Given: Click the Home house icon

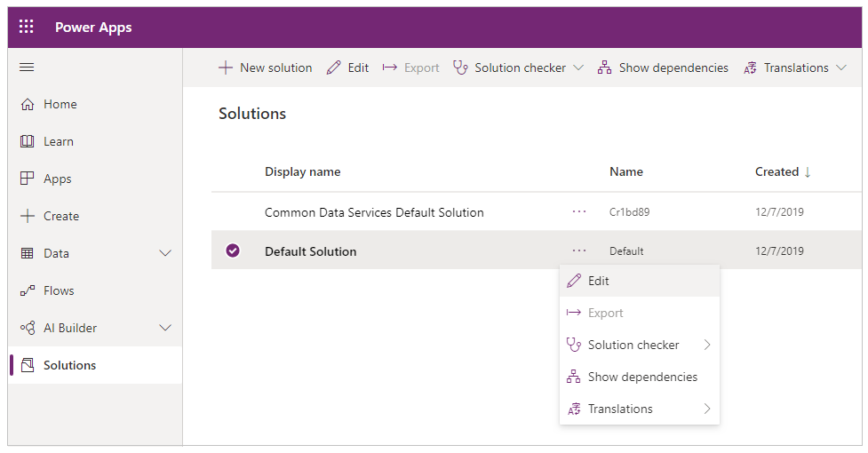Looking at the screenshot, I should pyautogui.click(x=28, y=104).
